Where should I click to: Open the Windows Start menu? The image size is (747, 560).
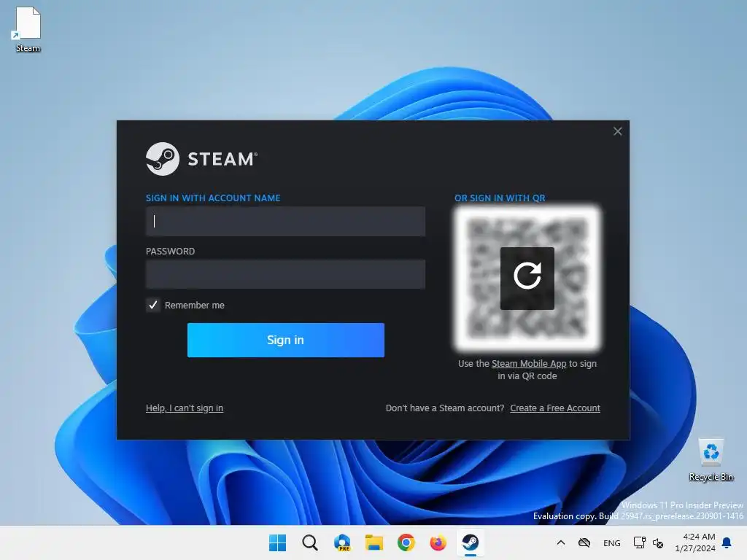pos(277,542)
